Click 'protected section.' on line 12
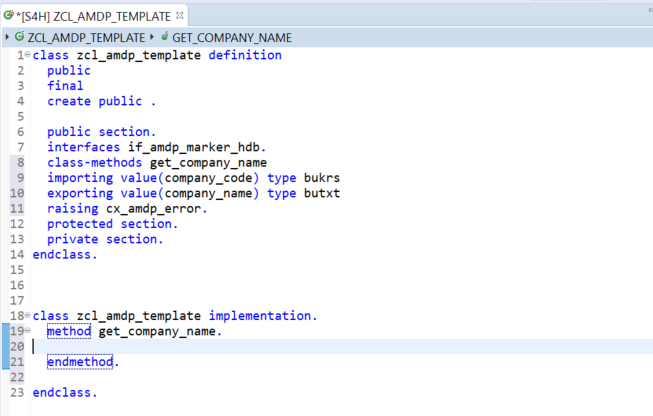 click(112, 224)
